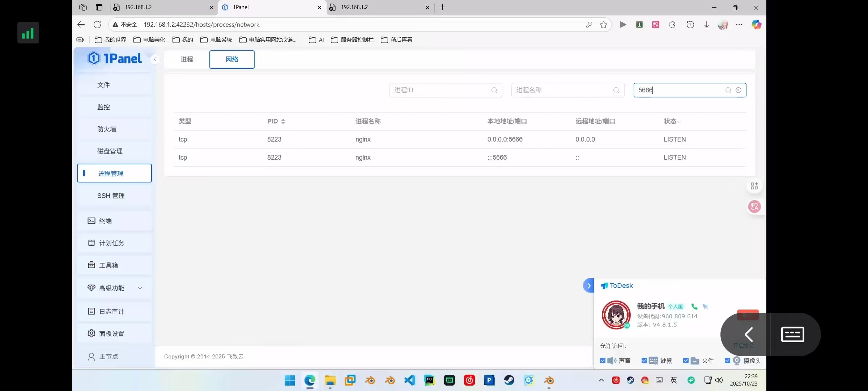This screenshot has width=868, height=391.
Task: Click the search icon in 进程ID field
Action: (x=494, y=90)
